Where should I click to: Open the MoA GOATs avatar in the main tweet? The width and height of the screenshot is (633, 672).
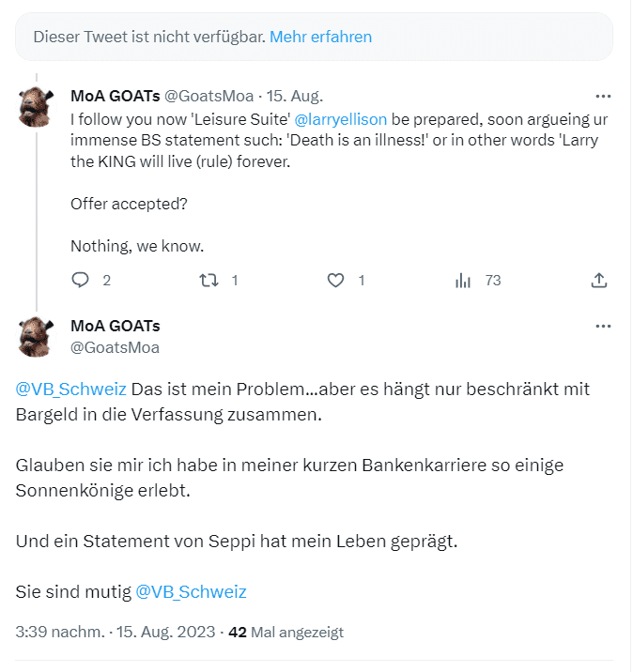(x=36, y=337)
